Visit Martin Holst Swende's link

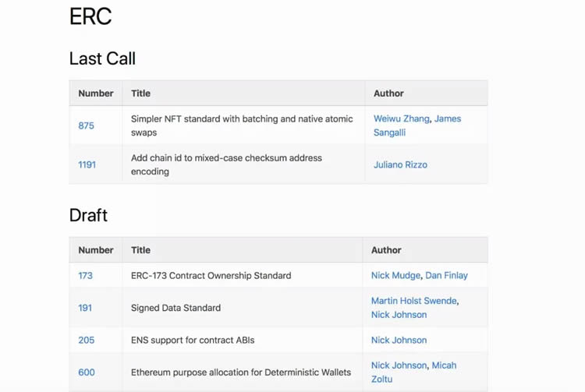(x=413, y=301)
